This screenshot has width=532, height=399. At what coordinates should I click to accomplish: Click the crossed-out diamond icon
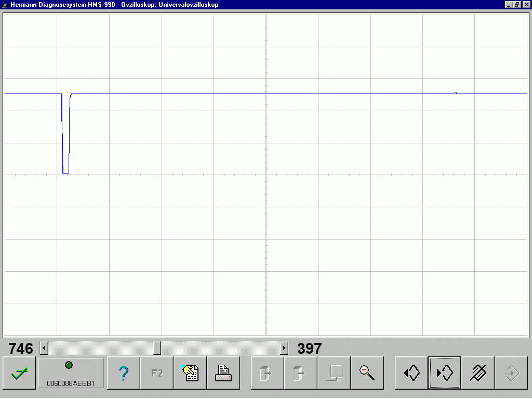(x=478, y=373)
